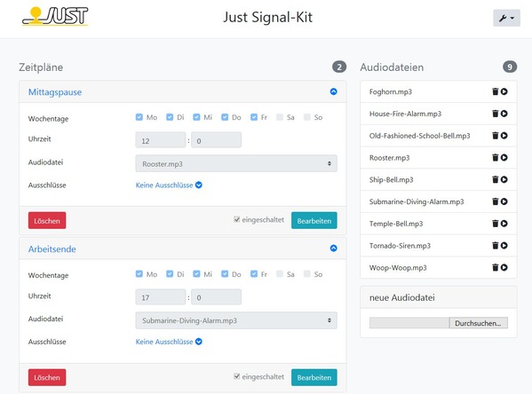Click trash icon next to Rooster.mp3
Screen dimensions: 532x394
[496, 158]
